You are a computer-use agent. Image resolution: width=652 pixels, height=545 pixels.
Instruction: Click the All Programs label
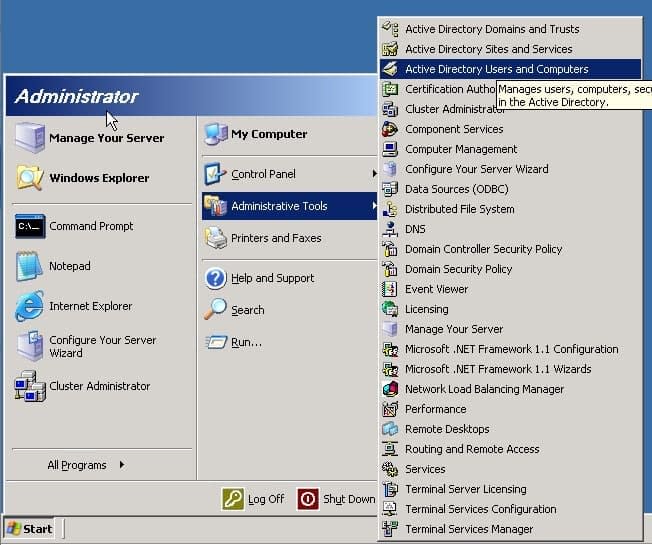coord(77,465)
